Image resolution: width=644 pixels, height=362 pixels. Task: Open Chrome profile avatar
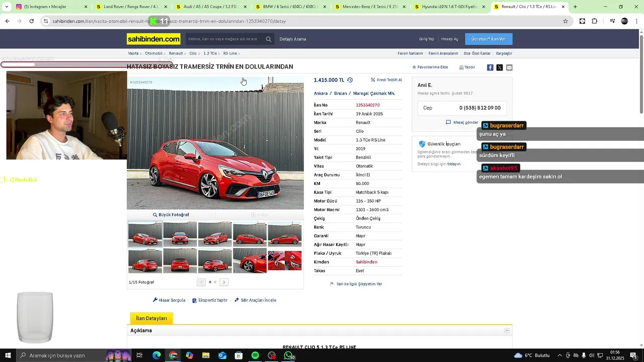coord(624,21)
